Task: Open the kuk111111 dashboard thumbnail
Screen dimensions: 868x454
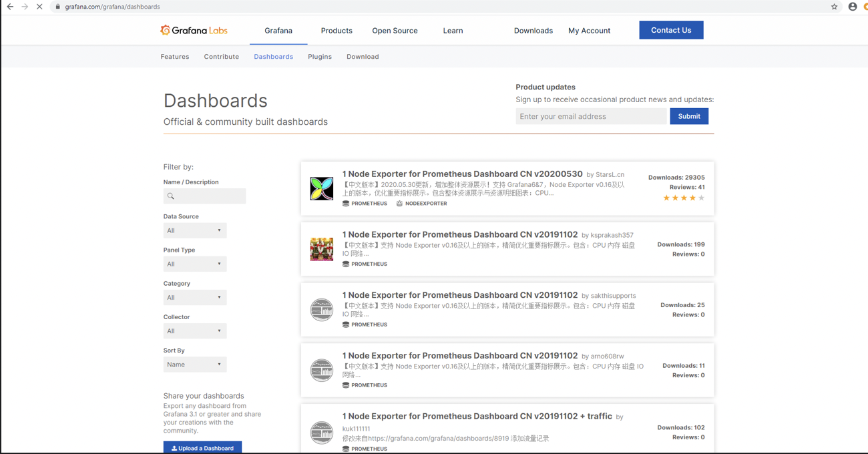Action: click(321, 432)
